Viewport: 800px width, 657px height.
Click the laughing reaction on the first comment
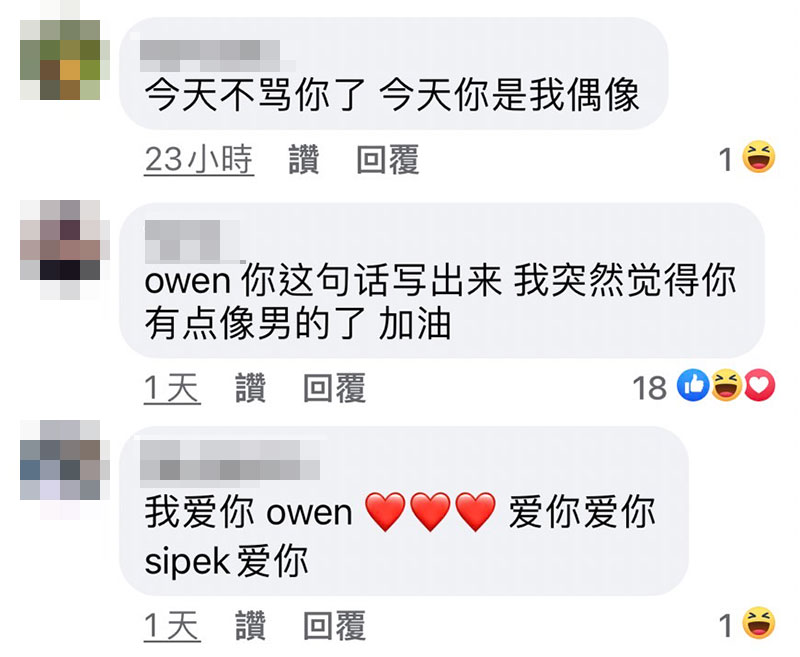point(759,158)
